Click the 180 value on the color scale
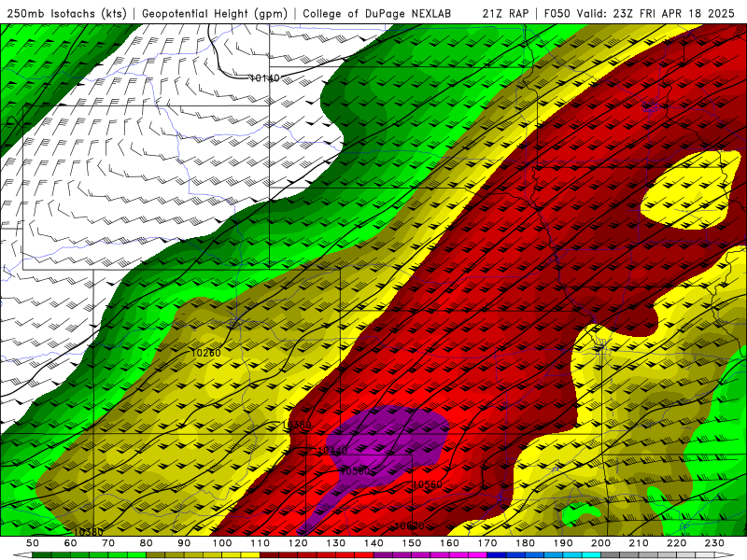 (x=525, y=543)
